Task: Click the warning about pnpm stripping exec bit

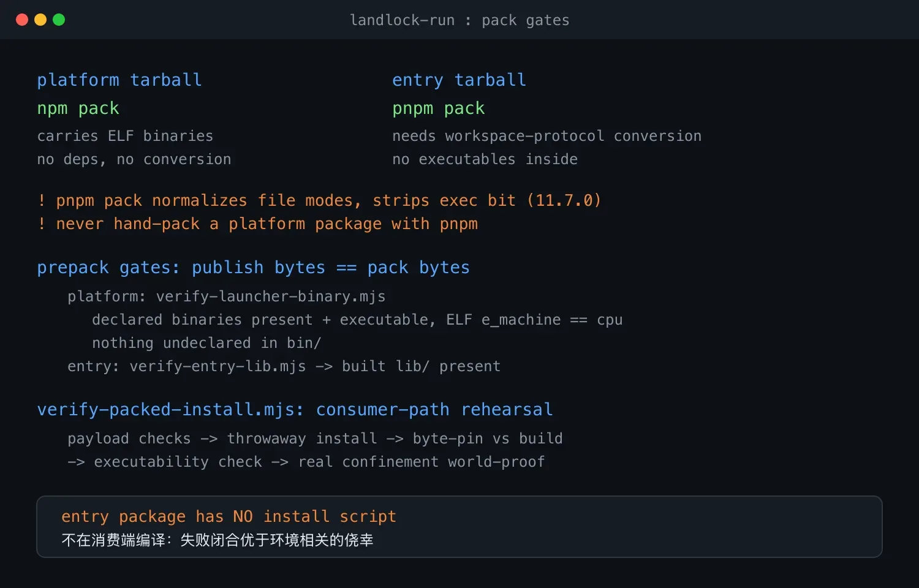Action: click(319, 200)
